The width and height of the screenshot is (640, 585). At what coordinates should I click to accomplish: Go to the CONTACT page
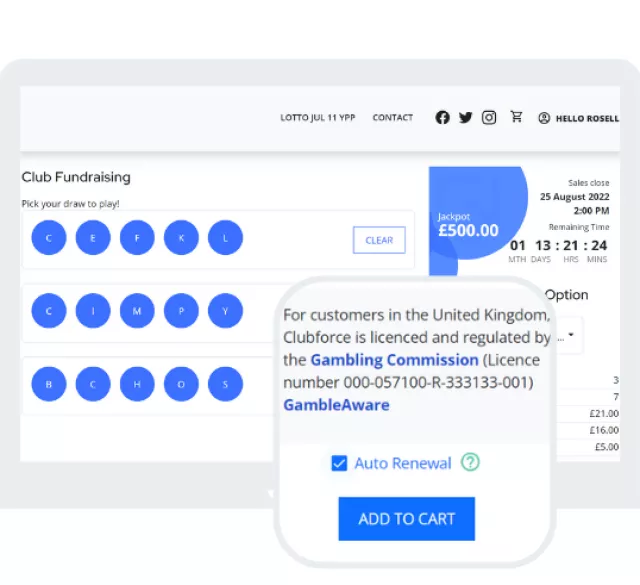(392, 118)
